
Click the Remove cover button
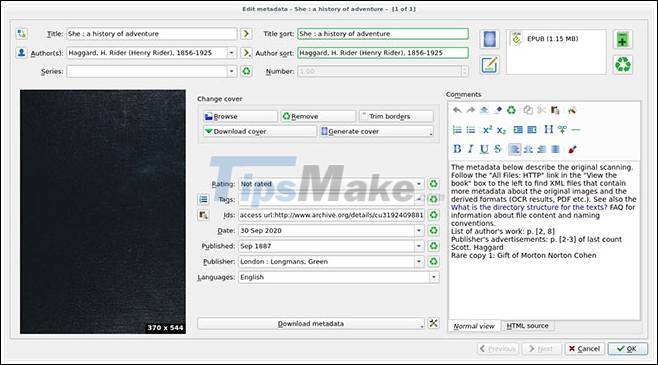tap(318, 116)
